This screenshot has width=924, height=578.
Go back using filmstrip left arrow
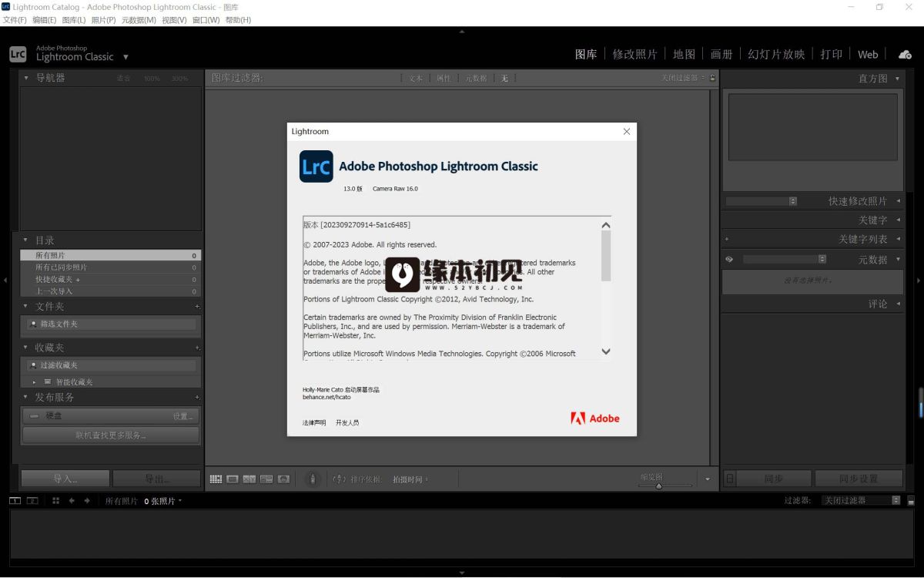click(x=72, y=501)
